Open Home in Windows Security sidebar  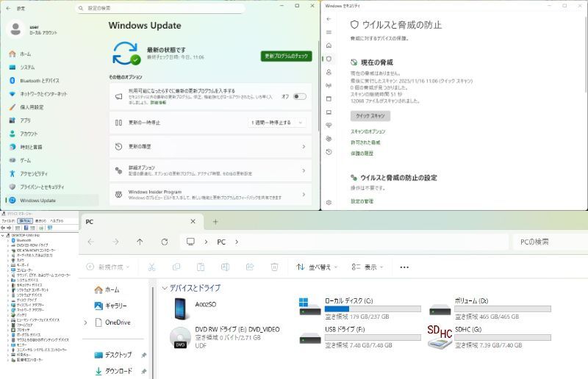click(329, 46)
